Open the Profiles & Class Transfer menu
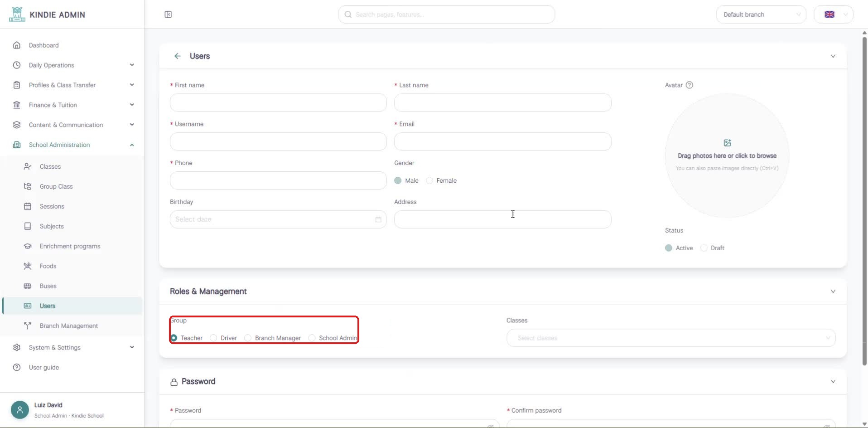This screenshot has height=428, width=868. click(x=72, y=85)
